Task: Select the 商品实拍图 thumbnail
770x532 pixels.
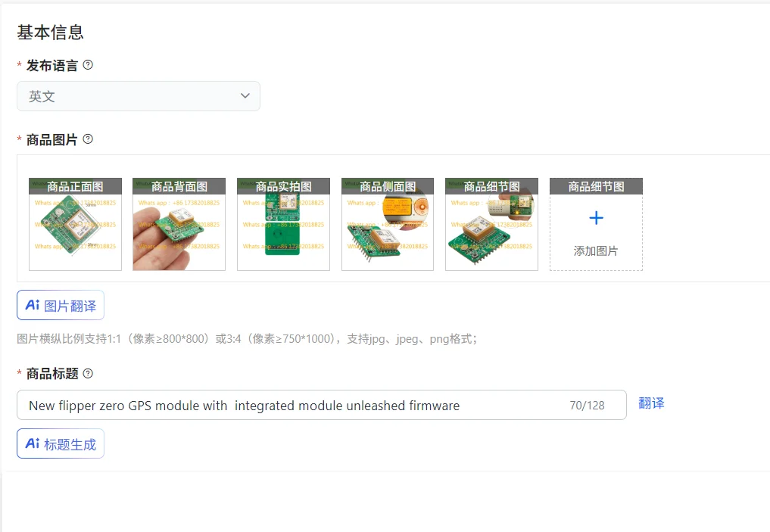Action: click(283, 224)
